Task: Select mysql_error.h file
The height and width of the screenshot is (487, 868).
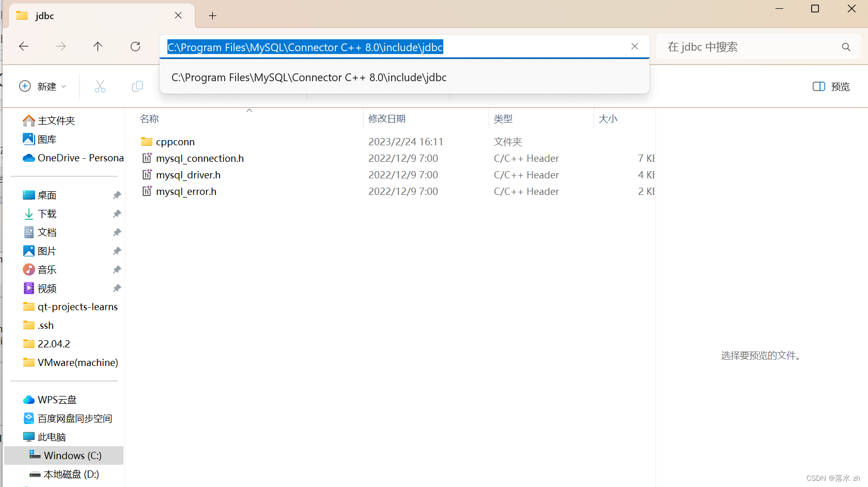Action: (186, 191)
